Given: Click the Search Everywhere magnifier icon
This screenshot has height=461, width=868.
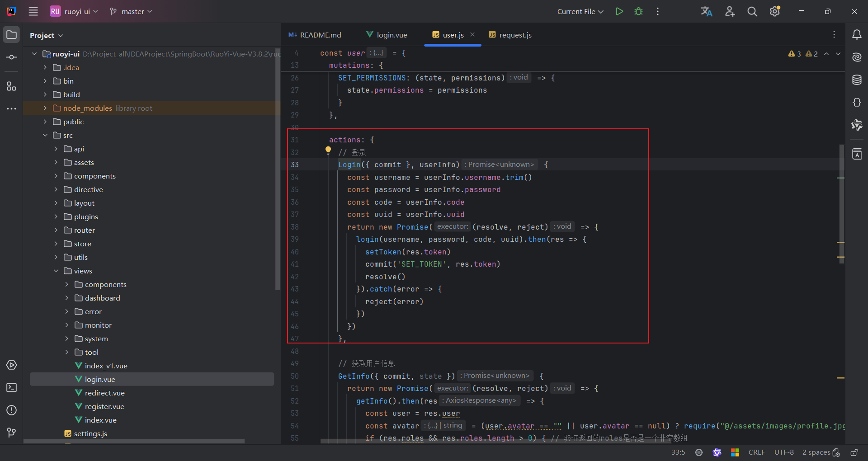Looking at the screenshot, I should tap(752, 11).
